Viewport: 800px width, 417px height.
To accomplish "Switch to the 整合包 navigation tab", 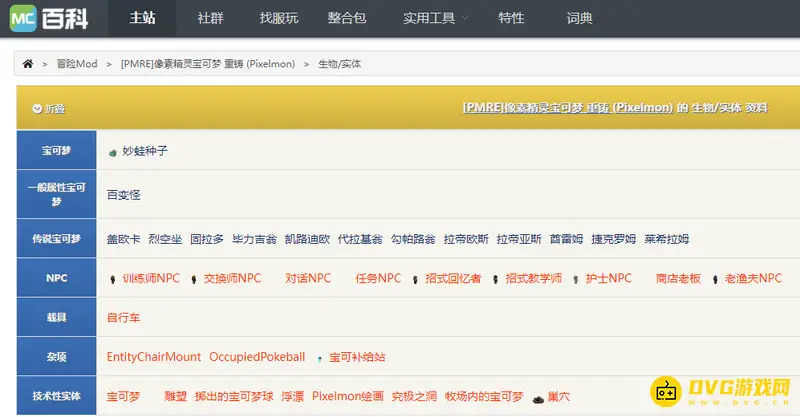I will tap(345, 18).
